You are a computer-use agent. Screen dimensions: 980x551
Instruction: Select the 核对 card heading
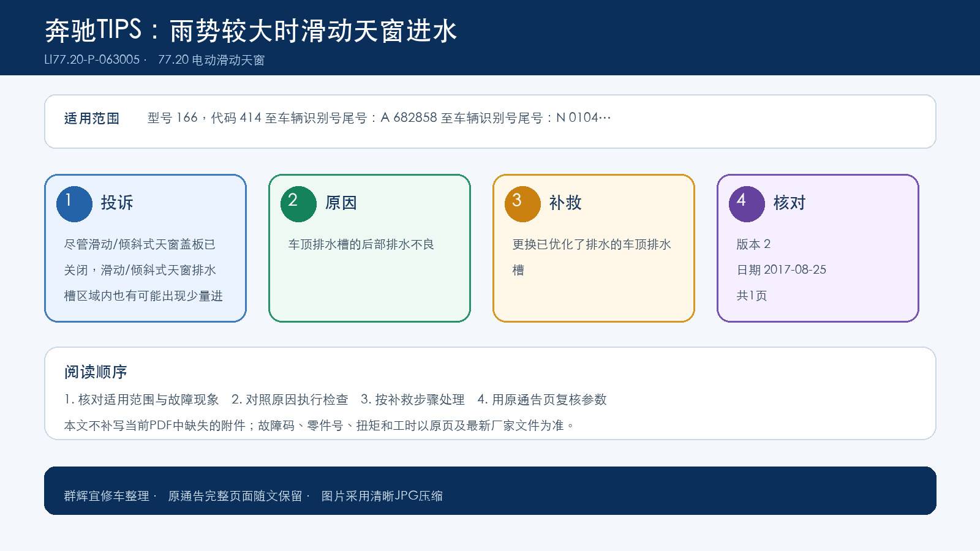[x=790, y=203]
